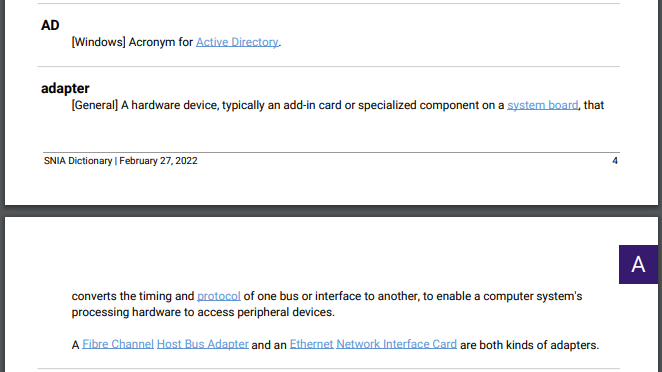The image size is (662, 372).
Task: Open the Active Directory link
Action: coord(237,42)
